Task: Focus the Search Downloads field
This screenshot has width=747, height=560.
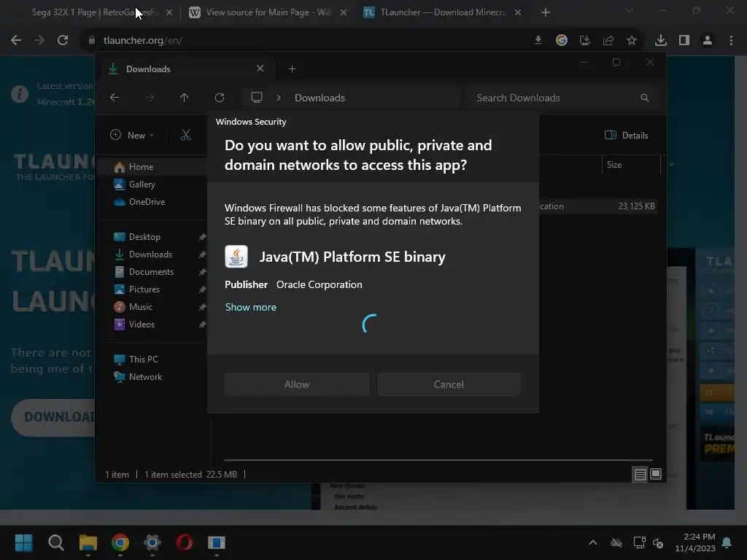Action: tap(563, 98)
